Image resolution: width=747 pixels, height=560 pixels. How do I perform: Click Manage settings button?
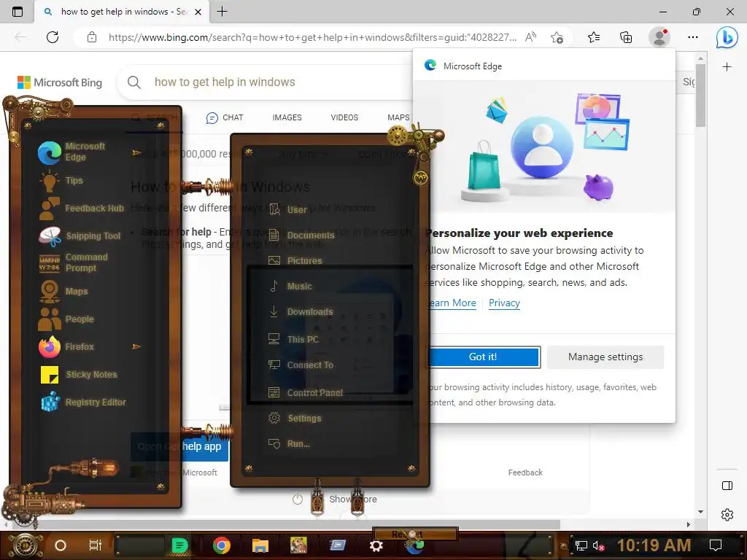605,357
